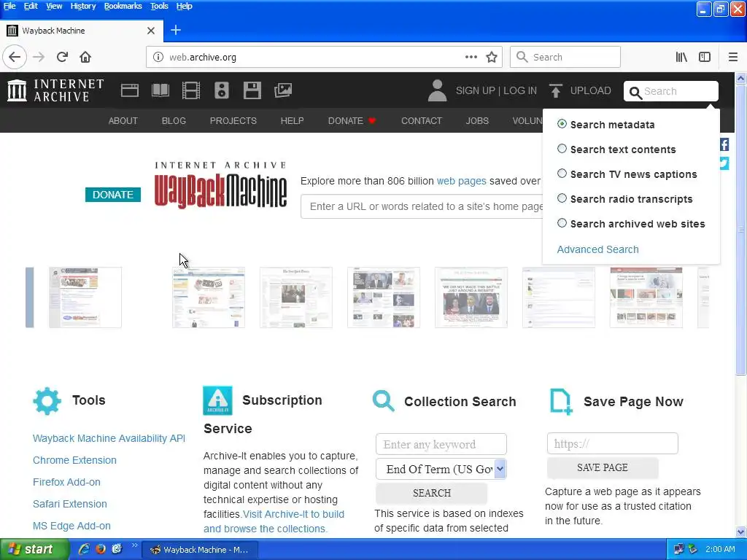Open the Bookmarks menu

click(x=123, y=6)
